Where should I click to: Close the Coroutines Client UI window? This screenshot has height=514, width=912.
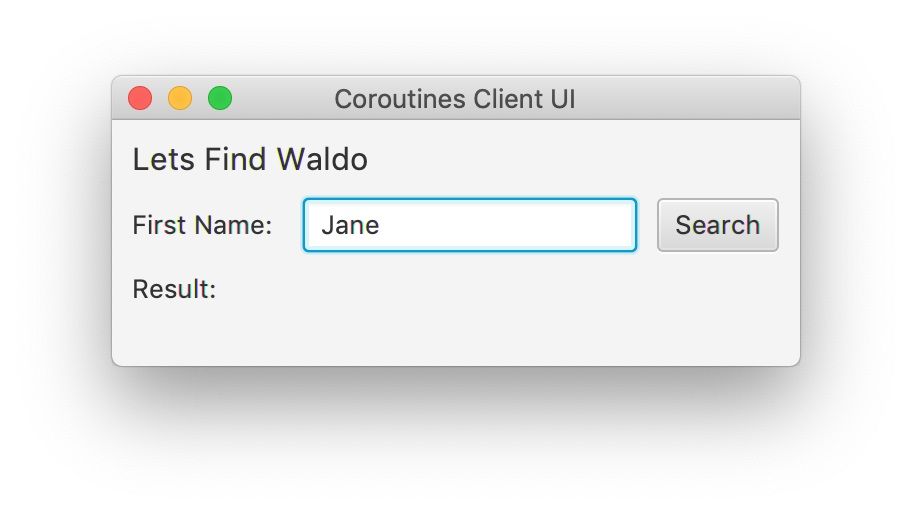click(x=140, y=99)
